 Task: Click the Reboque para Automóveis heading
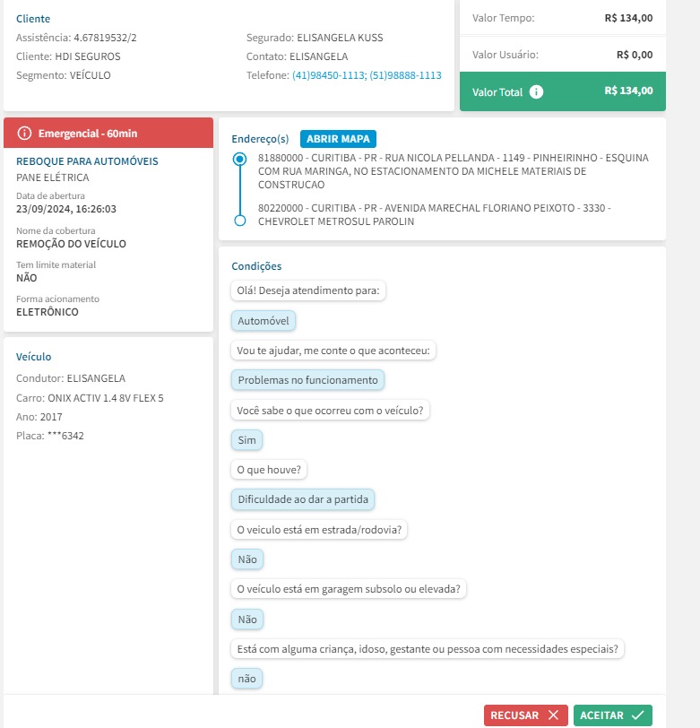coord(88,161)
